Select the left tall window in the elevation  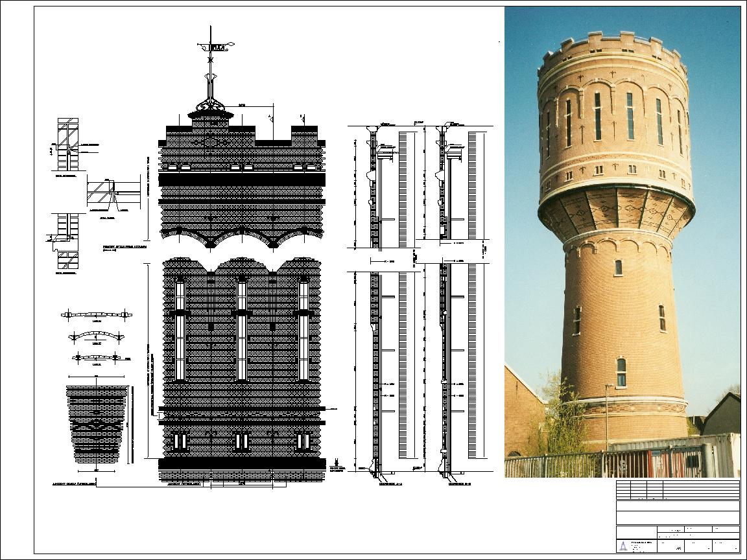[180, 329]
